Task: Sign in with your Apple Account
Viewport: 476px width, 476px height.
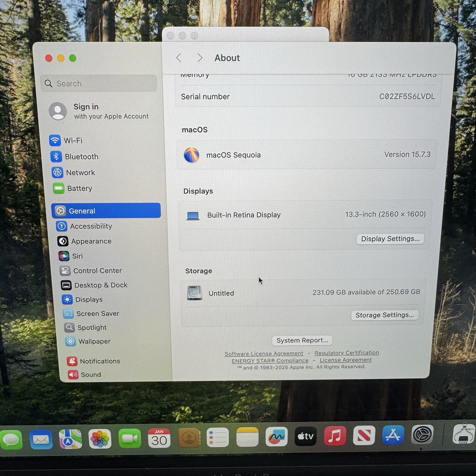Action: (x=99, y=111)
